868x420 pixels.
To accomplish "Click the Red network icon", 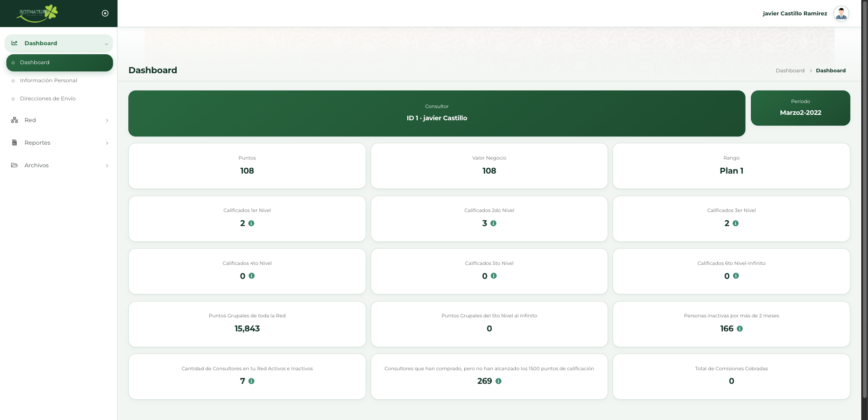I will [14, 120].
